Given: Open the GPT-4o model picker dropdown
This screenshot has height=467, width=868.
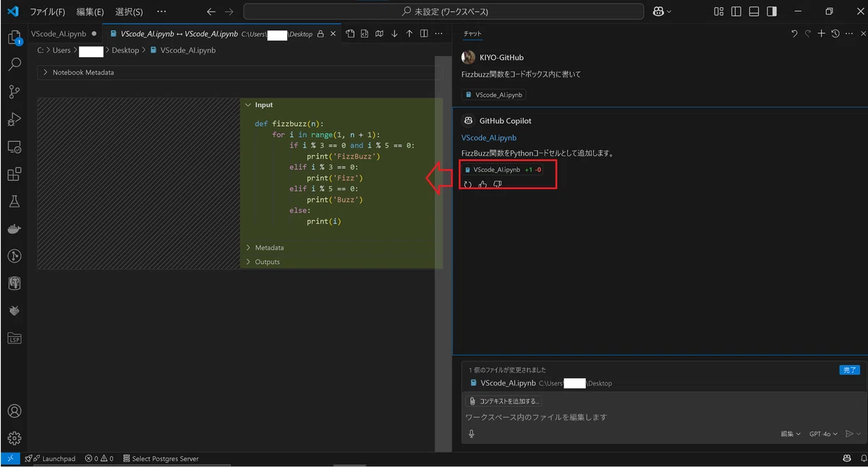Looking at the screenshot, I should [823, 434].
